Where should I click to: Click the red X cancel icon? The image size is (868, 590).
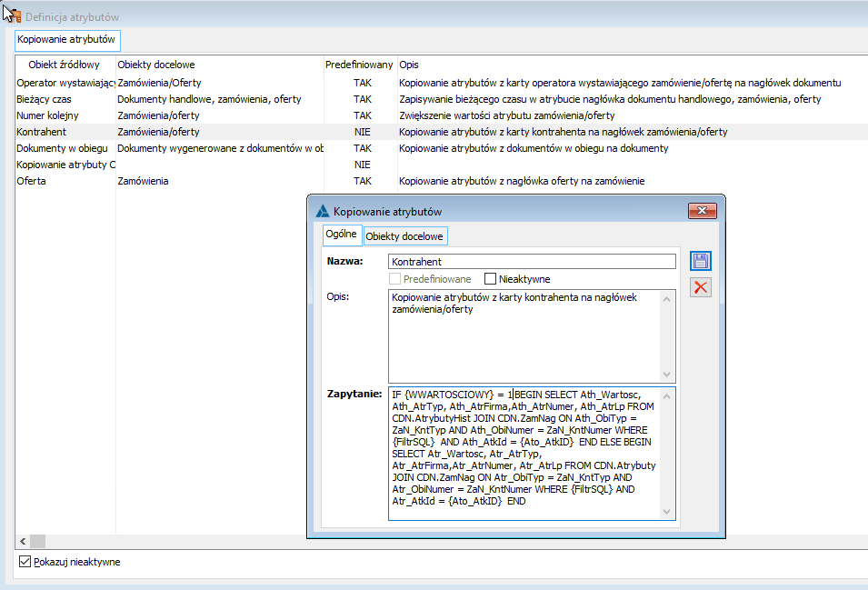click(x=701, y=288)
